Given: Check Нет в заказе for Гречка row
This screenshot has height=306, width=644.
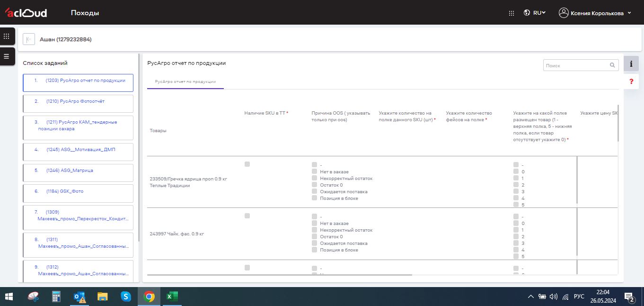Looking at the screenshot, I should pos(314,171).
